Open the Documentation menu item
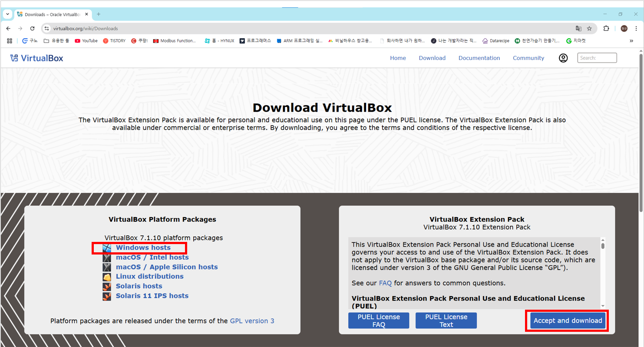644x347 pixels. [x=479, y=58]
